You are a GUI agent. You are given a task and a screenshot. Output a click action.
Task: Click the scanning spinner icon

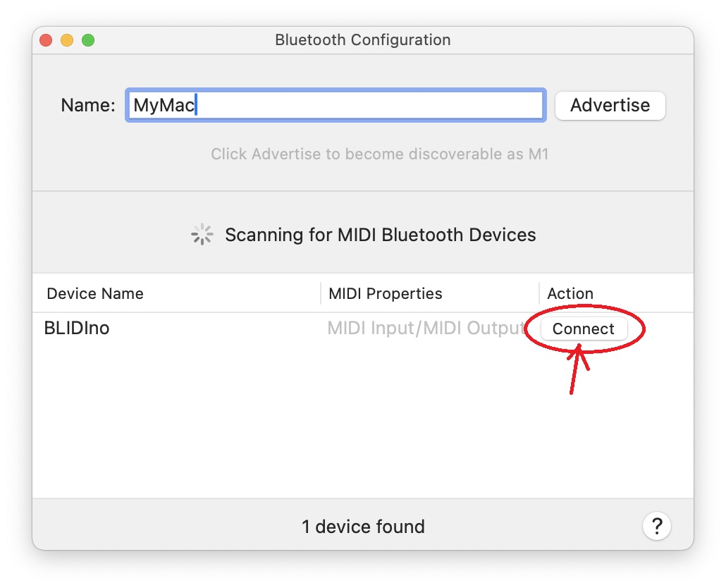[x=202, y=235]
